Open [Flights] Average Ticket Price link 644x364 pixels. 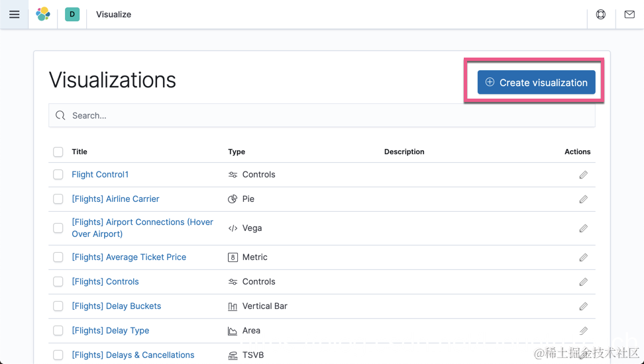coord(129,257)
